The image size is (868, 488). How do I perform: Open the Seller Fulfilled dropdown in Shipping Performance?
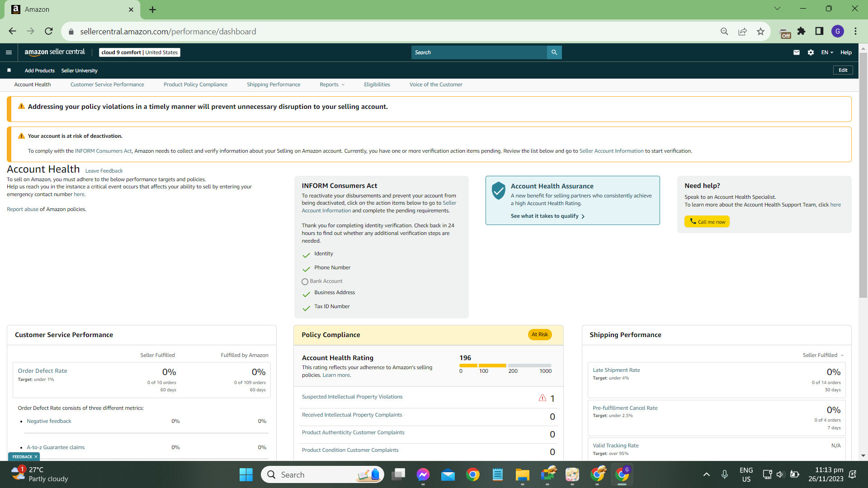pyautogui.click(x=823, y=355)
